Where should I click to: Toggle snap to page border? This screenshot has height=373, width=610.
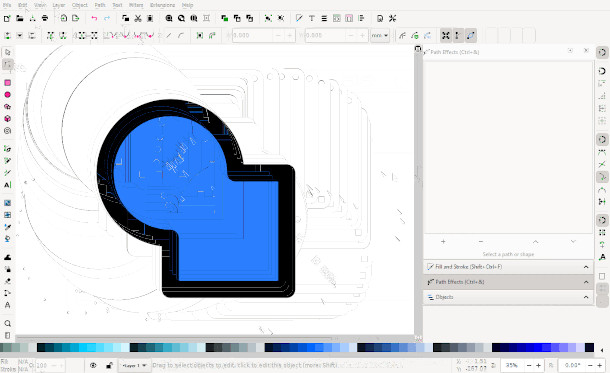coord(602,276)
